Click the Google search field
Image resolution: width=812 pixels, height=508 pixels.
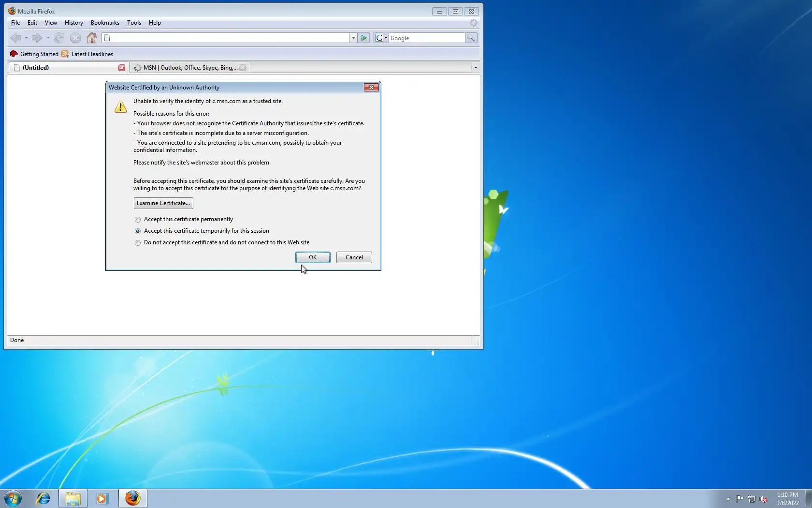tap(427, 38)
